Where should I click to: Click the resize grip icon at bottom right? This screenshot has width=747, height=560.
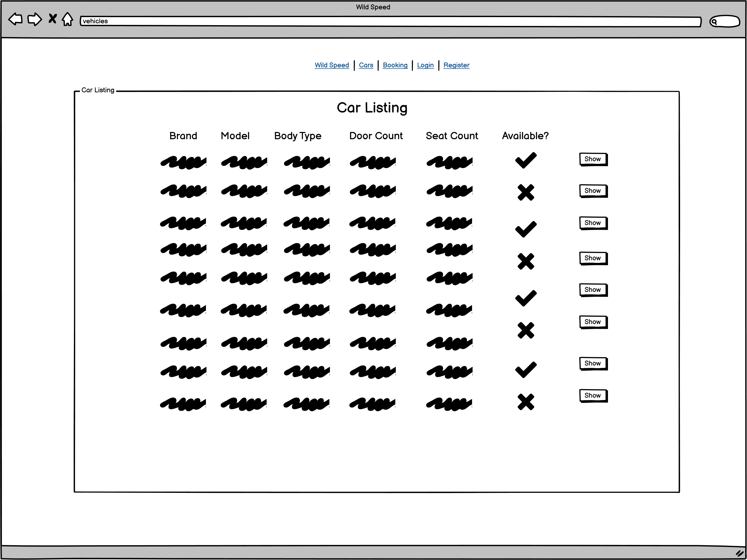[x=739, y=553]
